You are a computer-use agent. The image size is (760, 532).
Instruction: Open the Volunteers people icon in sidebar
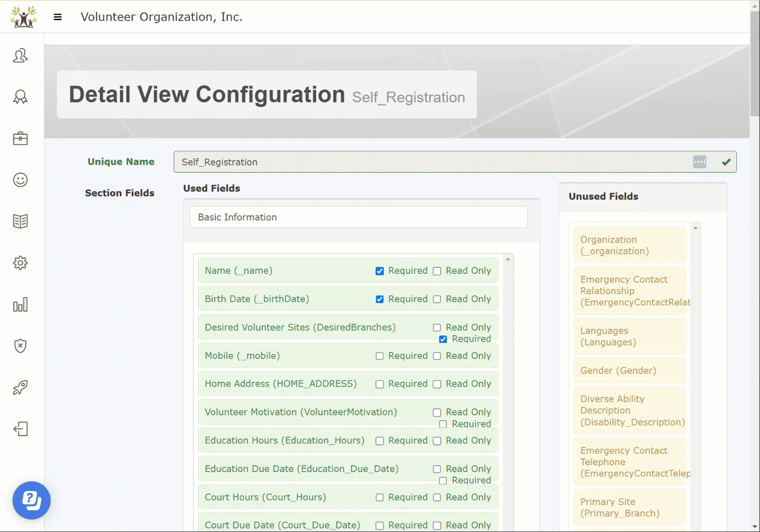(20, 56)
